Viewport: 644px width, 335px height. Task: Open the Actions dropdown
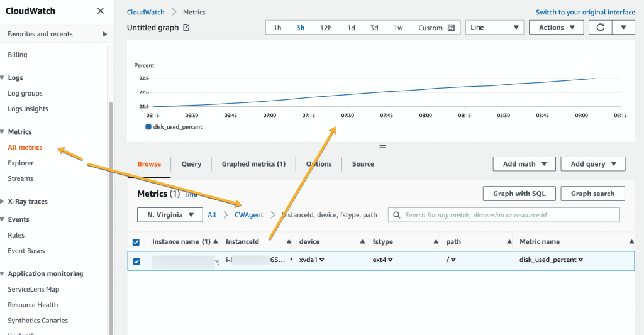556,28
